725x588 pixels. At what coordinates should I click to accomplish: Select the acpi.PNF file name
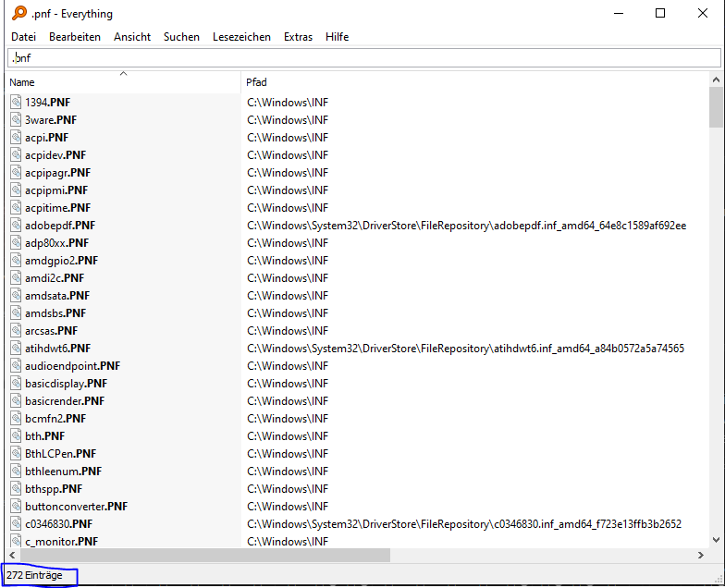point(46,137)
